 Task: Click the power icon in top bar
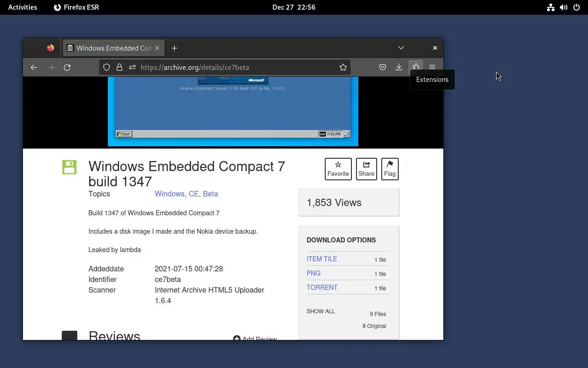click(577, 7)
